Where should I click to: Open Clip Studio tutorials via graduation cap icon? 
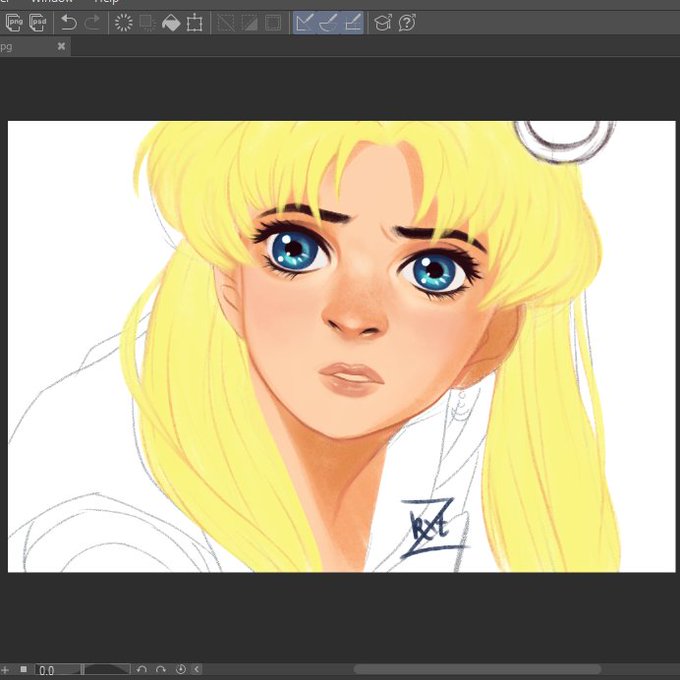383,23
